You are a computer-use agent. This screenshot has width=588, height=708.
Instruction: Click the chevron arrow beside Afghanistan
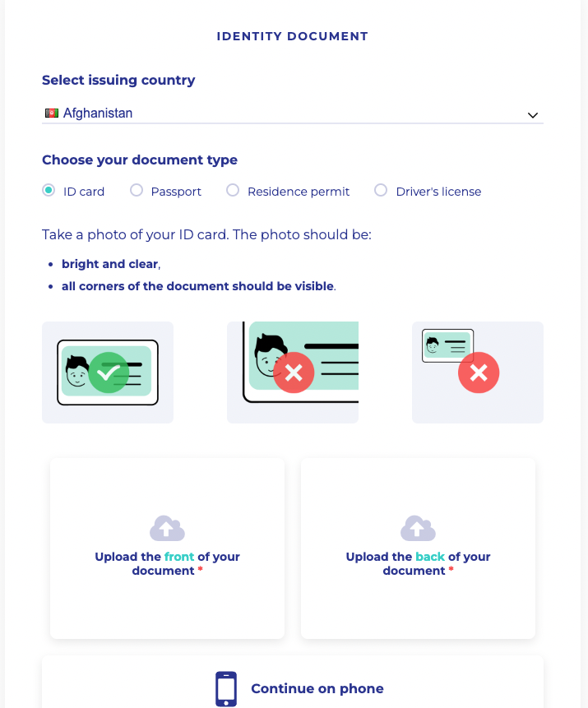(x=532, y=115)
